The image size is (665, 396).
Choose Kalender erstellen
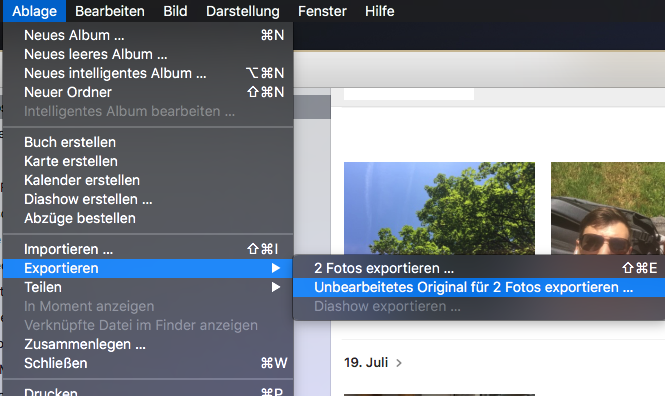click(x=148, y=181)
